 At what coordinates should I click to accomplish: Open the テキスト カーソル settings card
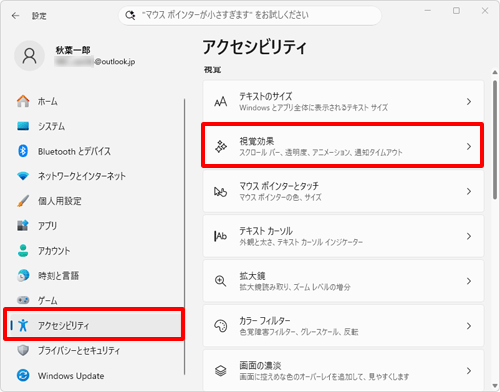pyautogui.click(x=343, y=236)
